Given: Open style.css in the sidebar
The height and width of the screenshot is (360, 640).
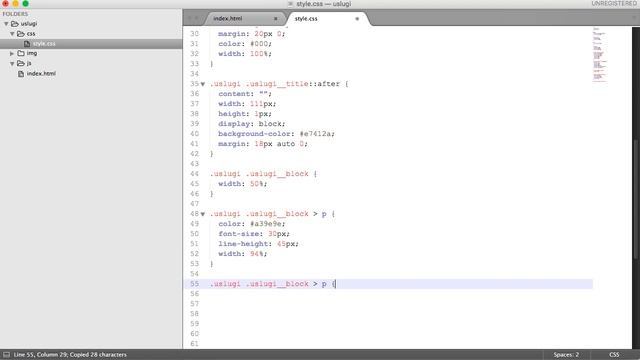Looking at the screenshot, I should click(x=44, y=44).
